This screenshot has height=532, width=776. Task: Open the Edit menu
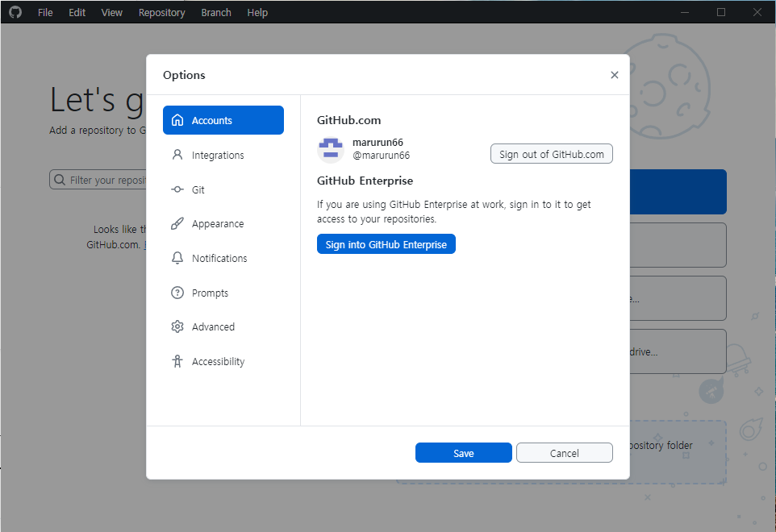tap(77, 12)
